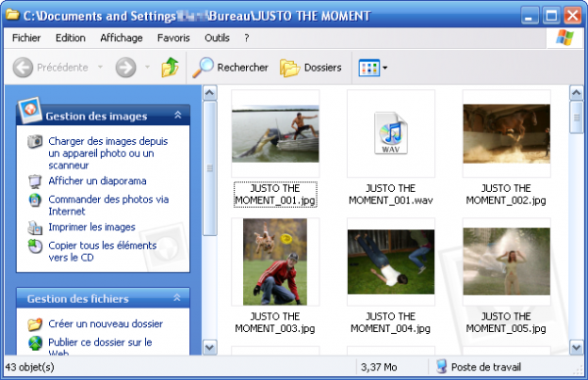Click the task pane scroll up arrow
The width and height of the screenshot is (588, 380).
click(x=210, y=93)
